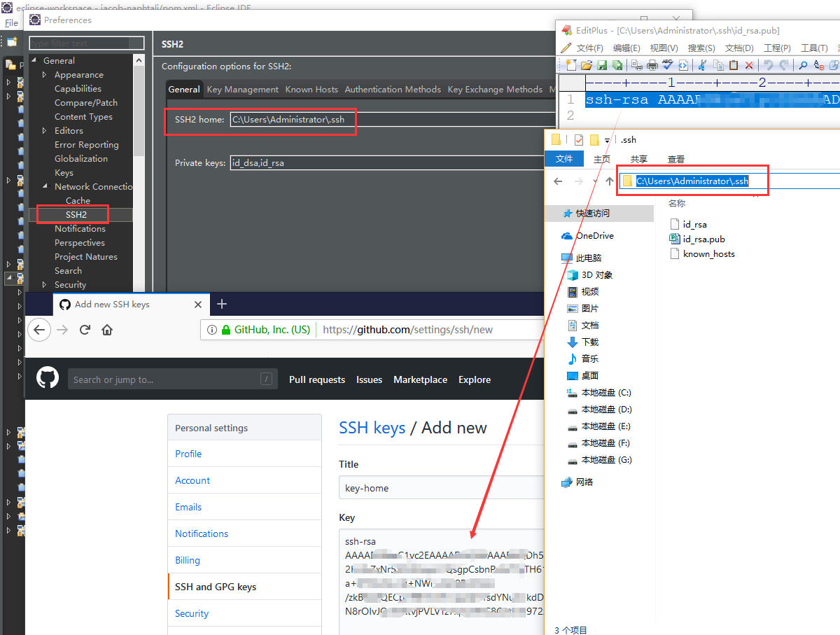Open Explore link in GitHub header
Viewport: 840px width, 635px height.
point(475,379)
